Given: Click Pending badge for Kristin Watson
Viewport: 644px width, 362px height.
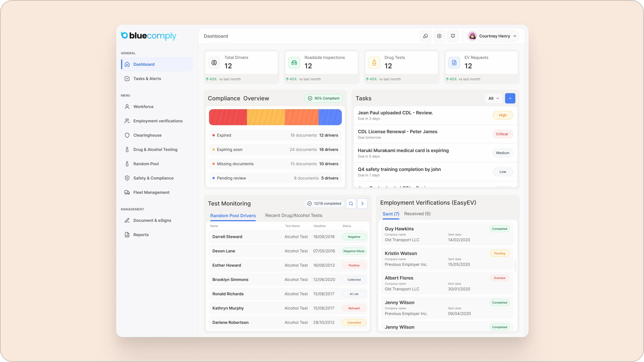Looking at the screenshot, I should 499,253.
